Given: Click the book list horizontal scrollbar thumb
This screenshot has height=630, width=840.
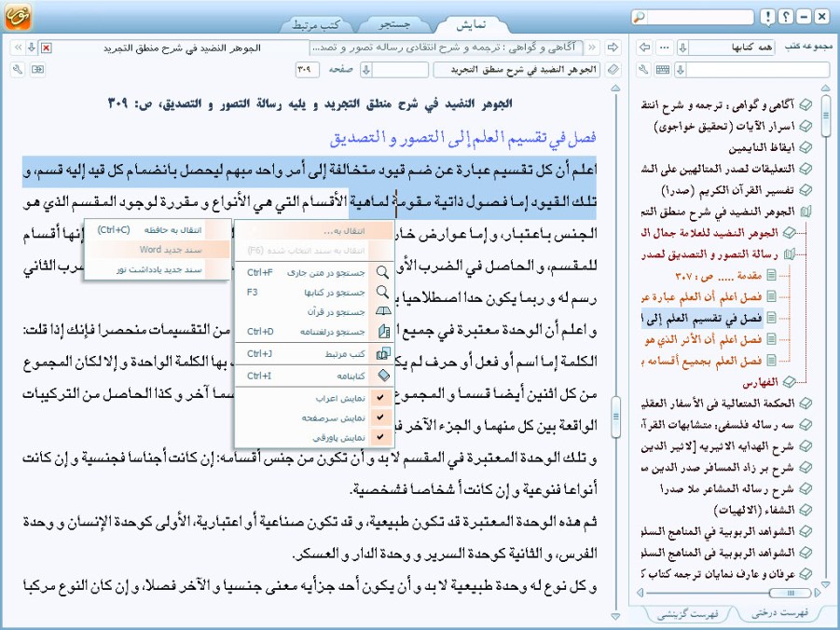Looking at the screenshot, I should click(791, 593).
